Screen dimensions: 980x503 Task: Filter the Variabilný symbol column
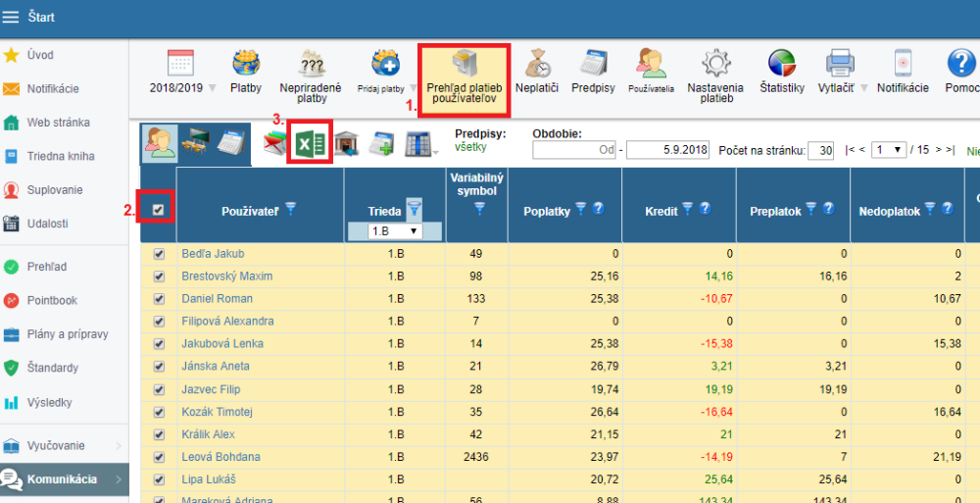[x=479, y=209]
